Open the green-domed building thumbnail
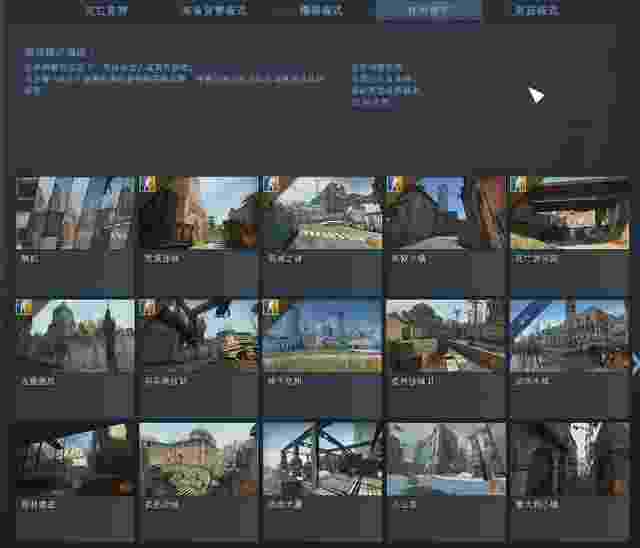The image size is (640, 548). 75,336
